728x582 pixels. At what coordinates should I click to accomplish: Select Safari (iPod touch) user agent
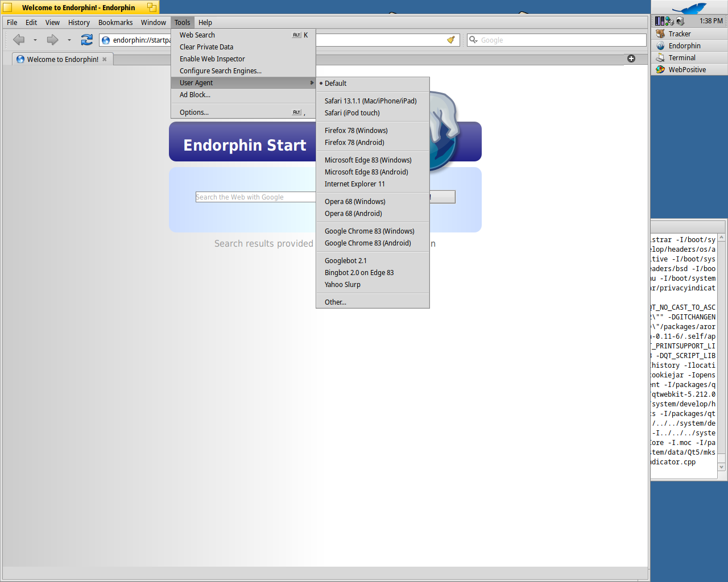pos(373,113)
